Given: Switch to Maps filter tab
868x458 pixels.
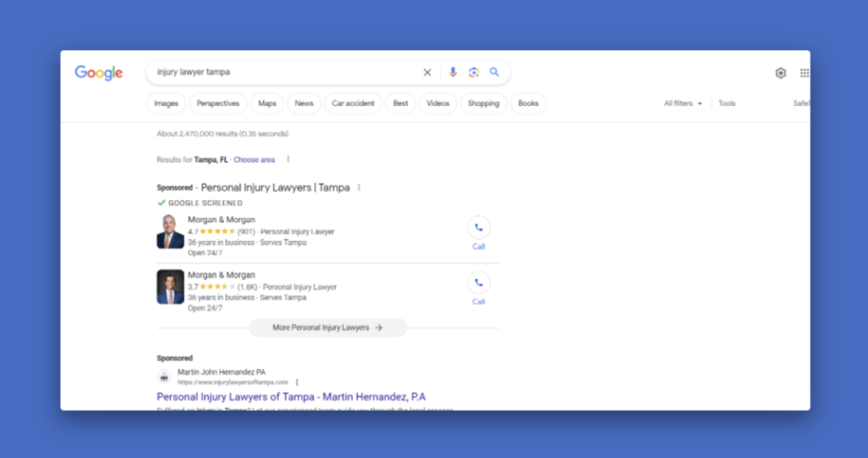Looking at the screenshot, I should 267,103.
